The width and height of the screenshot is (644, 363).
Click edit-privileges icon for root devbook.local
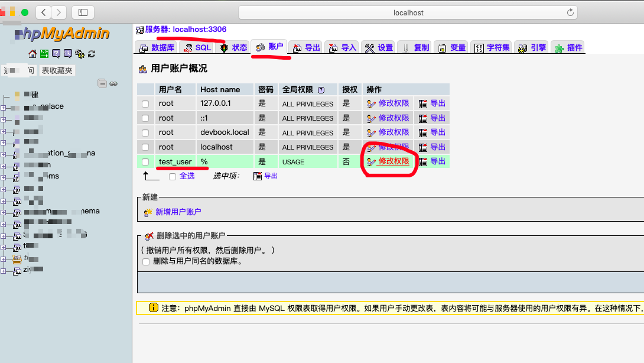(371, 133)
